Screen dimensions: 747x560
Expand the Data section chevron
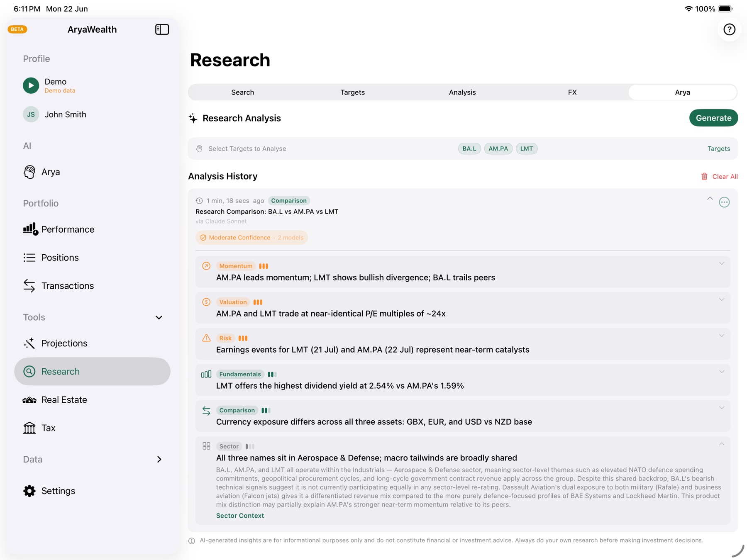click(x=159, y=459)
